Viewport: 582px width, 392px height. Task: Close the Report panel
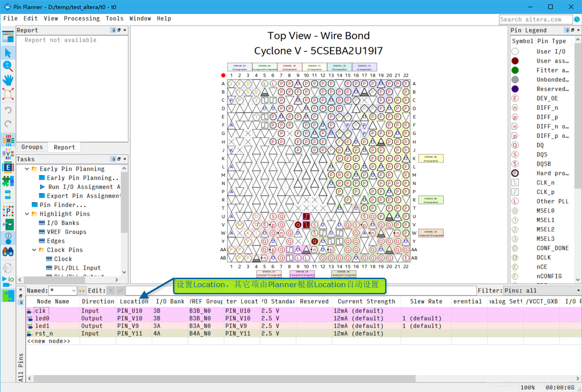[x=125, y=30]
